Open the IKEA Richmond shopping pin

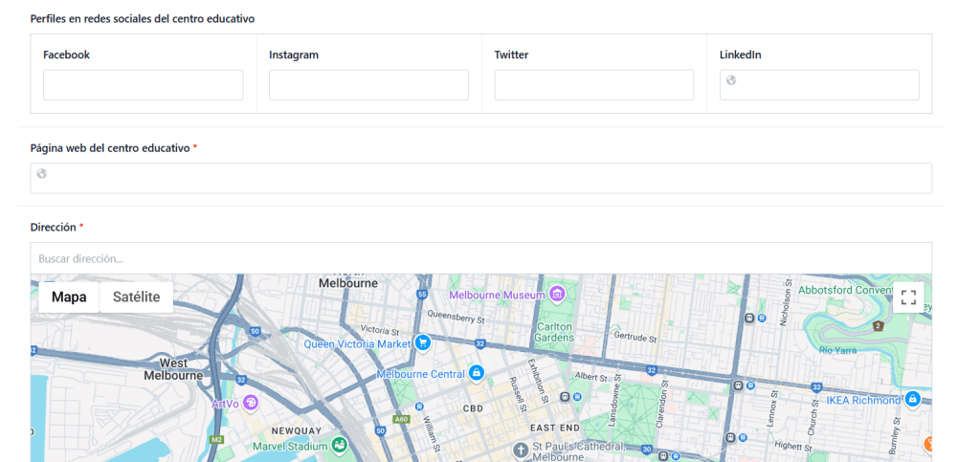tap(913, 399)
